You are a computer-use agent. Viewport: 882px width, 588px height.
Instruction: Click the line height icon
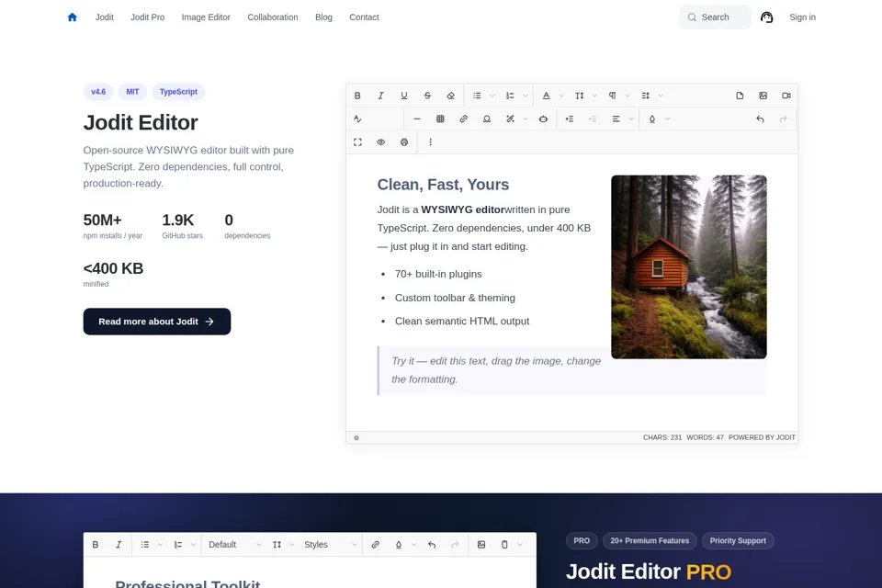[646, 96]
